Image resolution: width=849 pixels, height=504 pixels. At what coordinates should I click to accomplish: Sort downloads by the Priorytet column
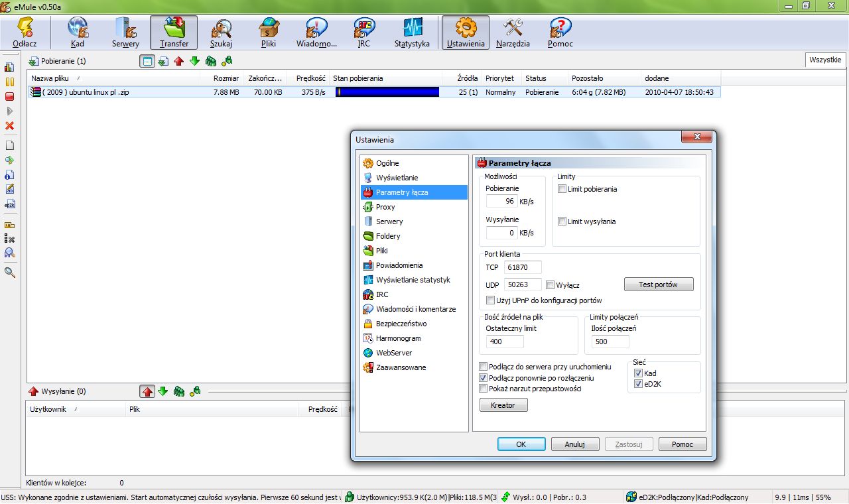pos(501,78)
